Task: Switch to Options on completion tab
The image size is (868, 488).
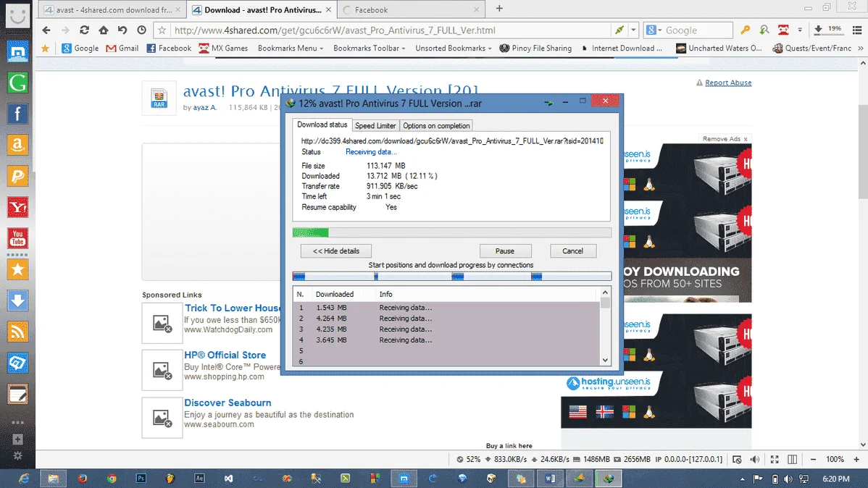Action: click(x=436, y=125)
